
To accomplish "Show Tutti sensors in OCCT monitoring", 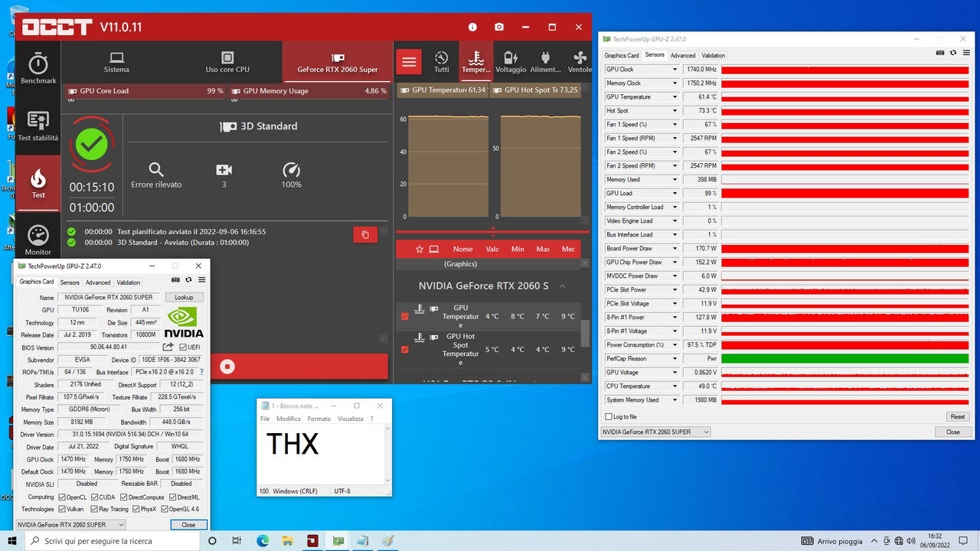I will tap(442, 62).
